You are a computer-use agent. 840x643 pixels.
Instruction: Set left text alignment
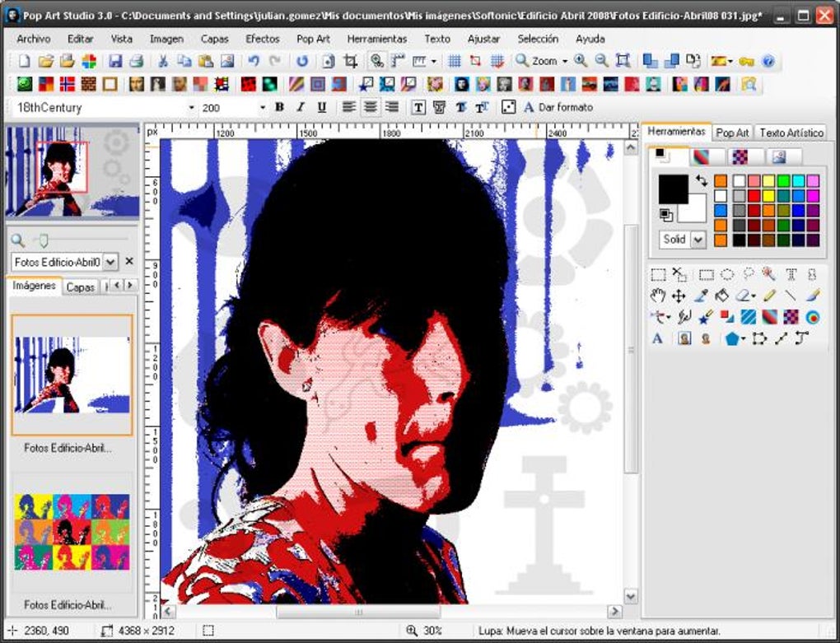348,107
